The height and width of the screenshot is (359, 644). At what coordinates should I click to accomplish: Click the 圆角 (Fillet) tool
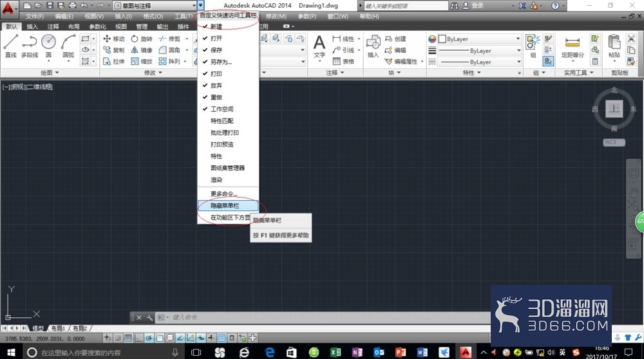click(x=169, y=50)
